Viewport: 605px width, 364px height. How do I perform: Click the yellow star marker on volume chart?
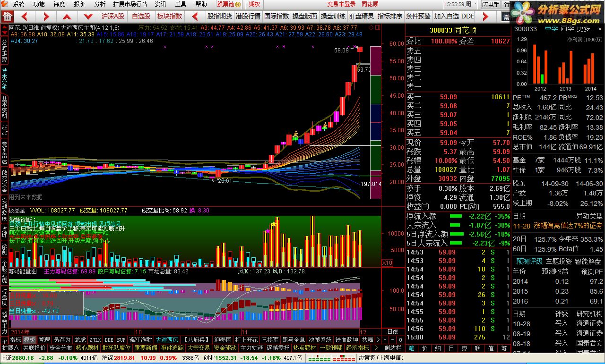[x=273, y=224]
